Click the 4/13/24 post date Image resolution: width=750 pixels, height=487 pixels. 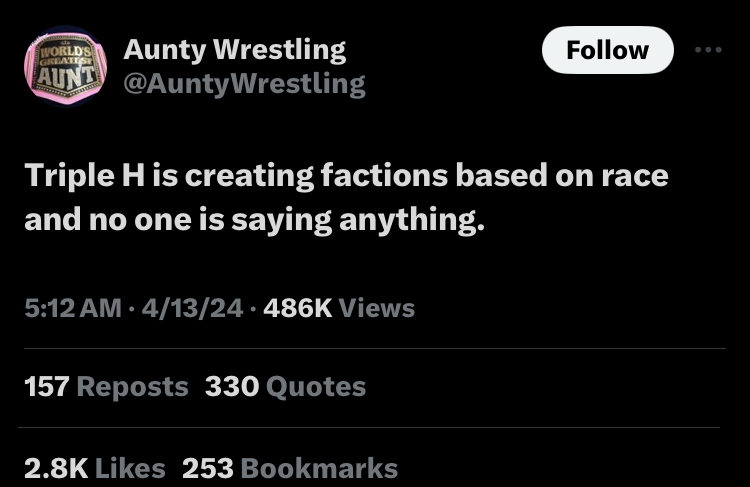click(192, 307)
